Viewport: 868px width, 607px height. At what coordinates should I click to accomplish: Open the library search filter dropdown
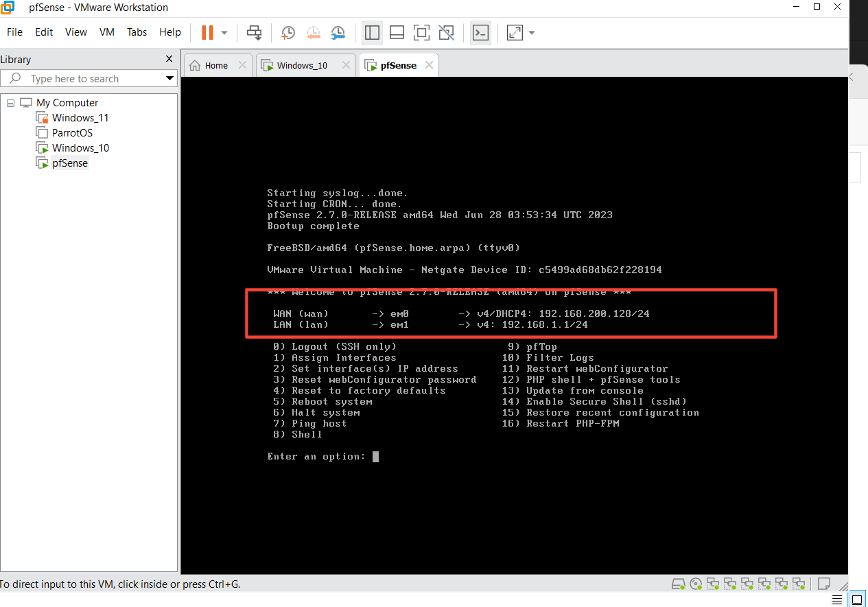(170, 79)
